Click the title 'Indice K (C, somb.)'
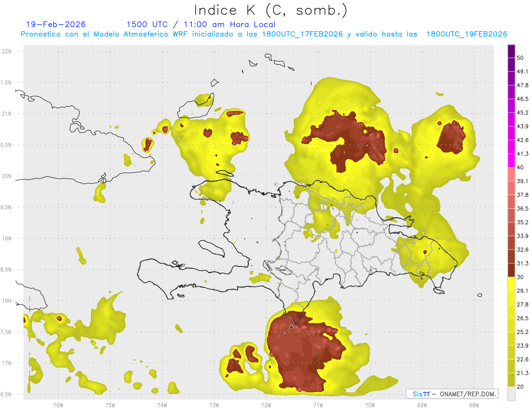 [x=271, y=10]
